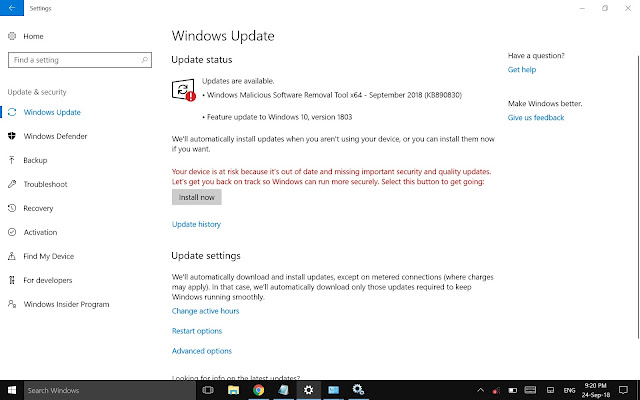Open Google Chrome from the taskbar
The height and width of the screenshot is (400, 640).
[258, 390]
